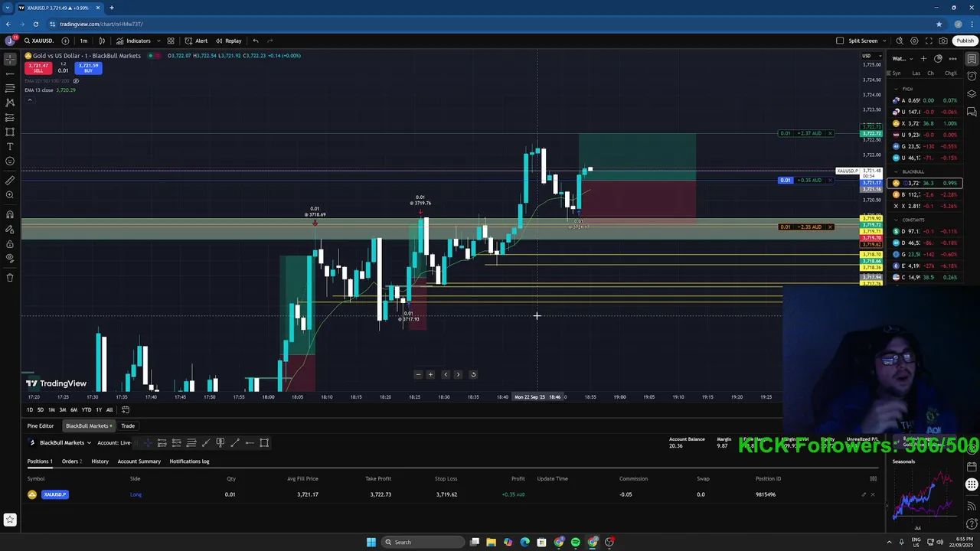The width and height of the screenshot is (980, 551).
Task: Zoom out chart with minus button
Action: (418, 374)
